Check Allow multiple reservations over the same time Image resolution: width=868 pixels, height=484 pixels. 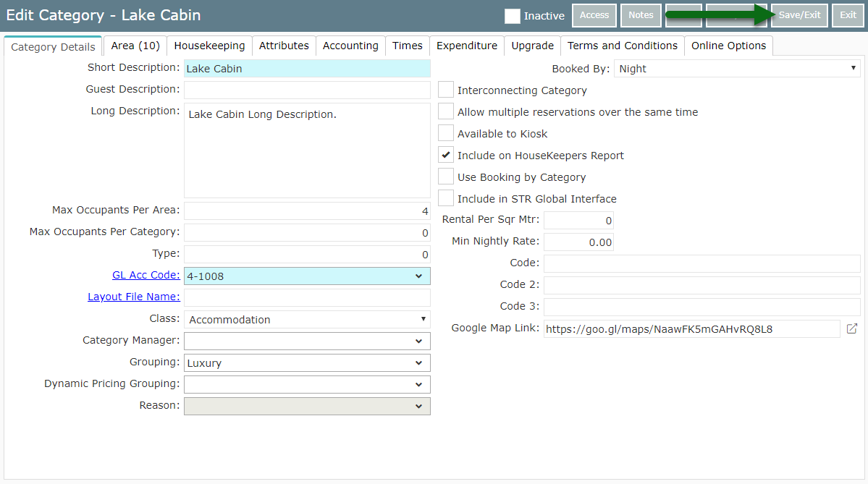pyautogui.click(x=446, y=111)
